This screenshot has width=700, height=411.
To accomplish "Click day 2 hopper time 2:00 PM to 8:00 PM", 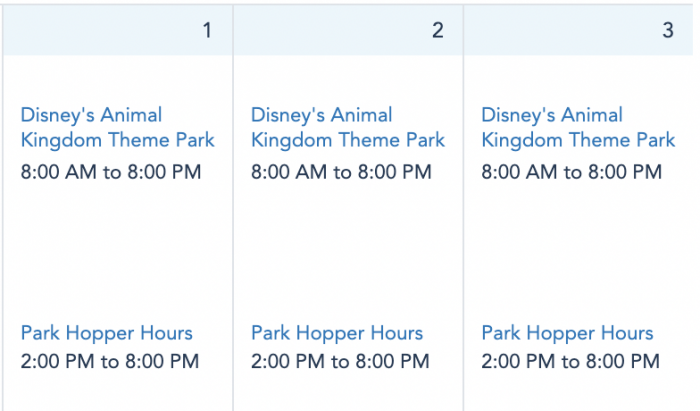I will (340, 361).
